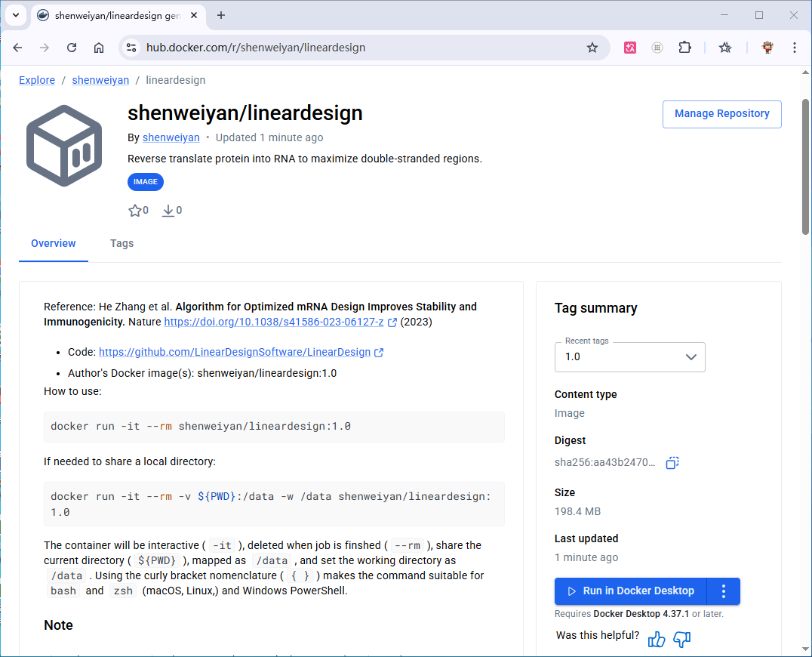The width and height of the screenshot is (812, 657).
Task: Reload the Docker Hub page
Action: (72, 48)
